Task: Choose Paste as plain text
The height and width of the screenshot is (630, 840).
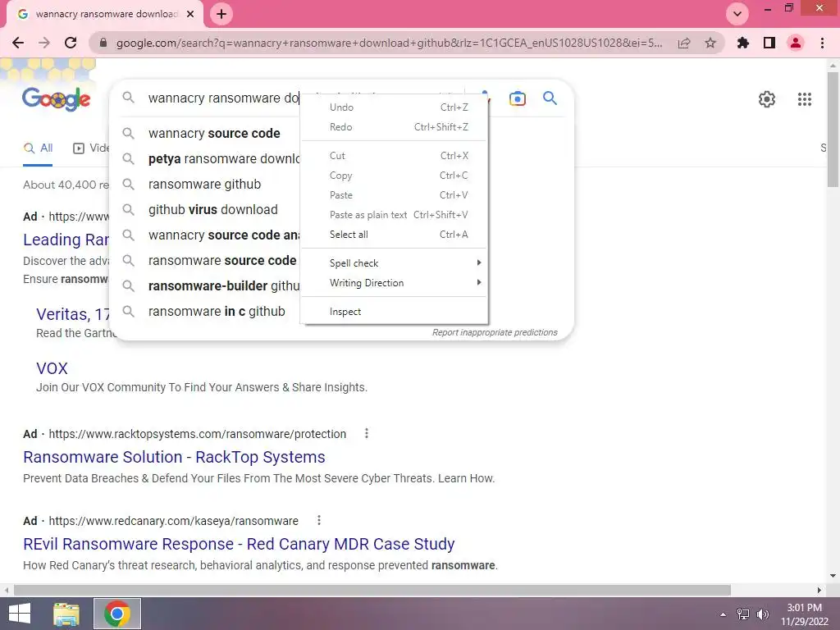Action: (x=395, y=215)
